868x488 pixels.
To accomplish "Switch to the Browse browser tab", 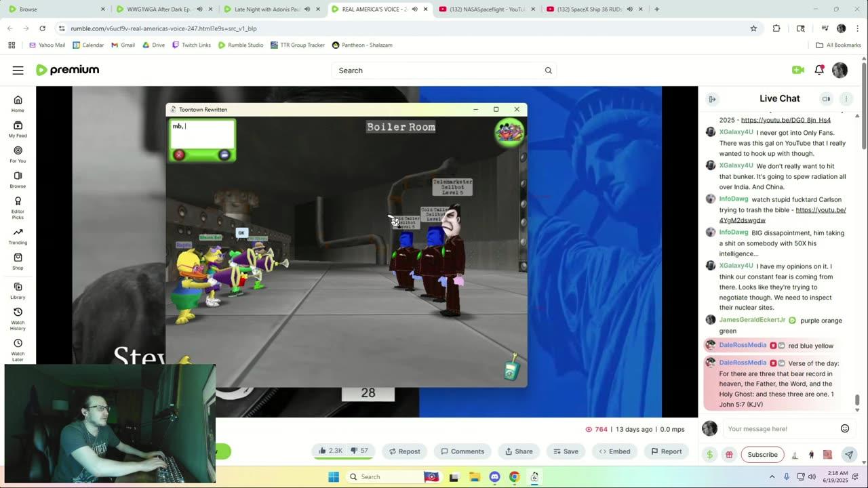I will click(56, 9).
